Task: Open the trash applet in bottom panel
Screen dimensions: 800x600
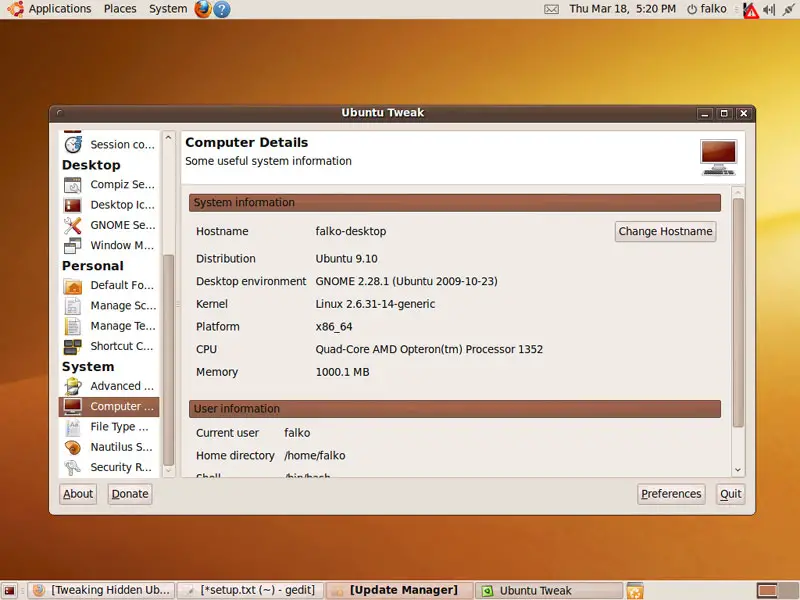Action: click(x=635, y=590)
